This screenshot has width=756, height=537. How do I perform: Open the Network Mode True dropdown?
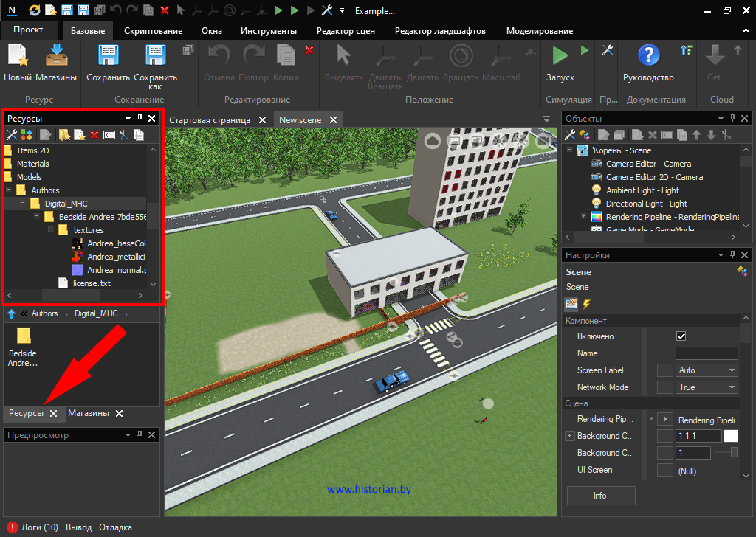coord(707,387)
